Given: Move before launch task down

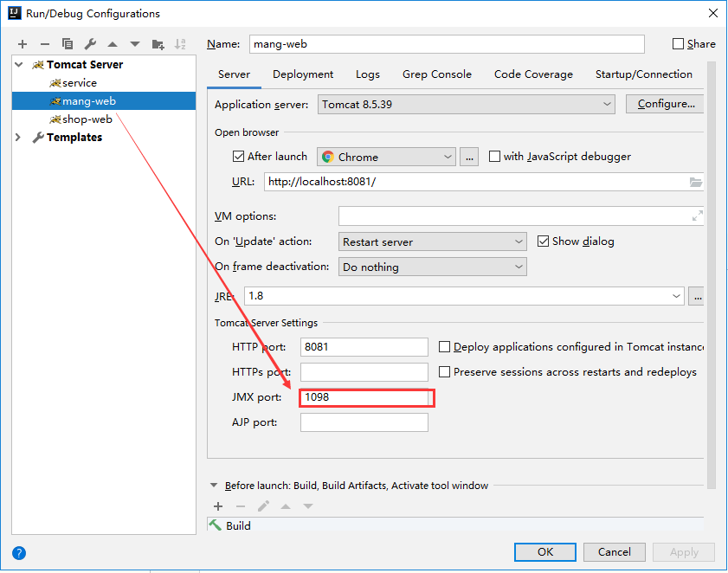Looking at the screenshot, I should pyautogui.click(x=308, y=506).
